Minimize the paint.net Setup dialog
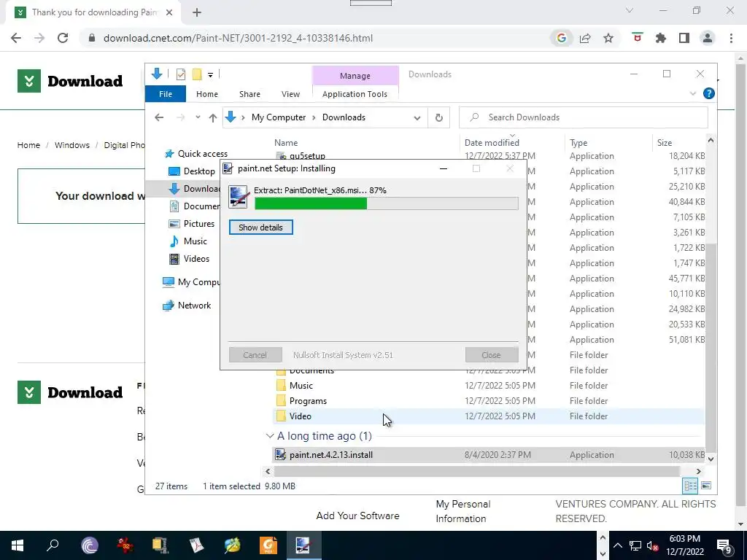This screenshot has height=560, width=747. click(443, 168)
